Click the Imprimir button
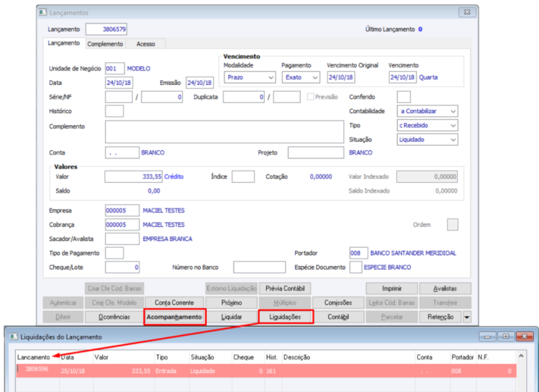 [392, 288]
